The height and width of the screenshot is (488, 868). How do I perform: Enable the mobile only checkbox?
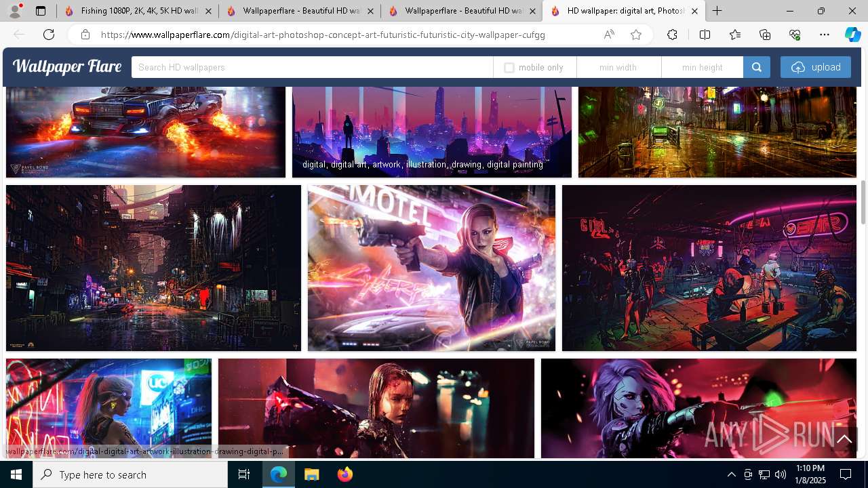coord(509,68)
